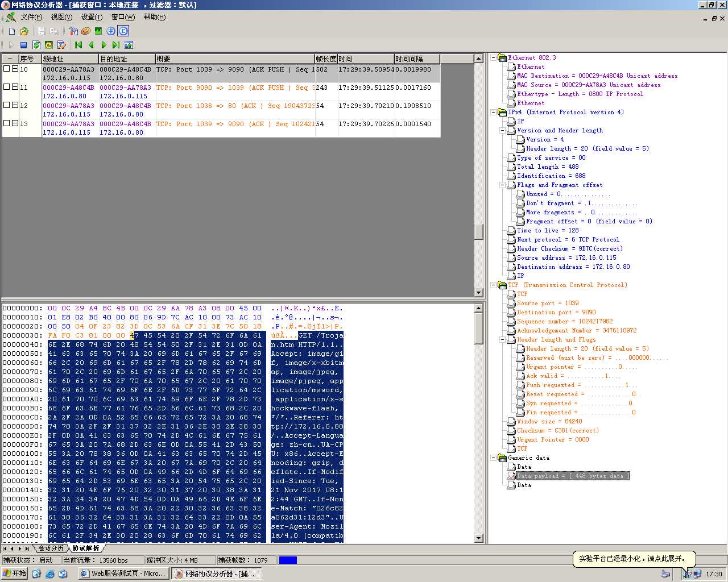Collapse Header length and Flags node
The width and height of the screenshot is (728, 582).
502,339
